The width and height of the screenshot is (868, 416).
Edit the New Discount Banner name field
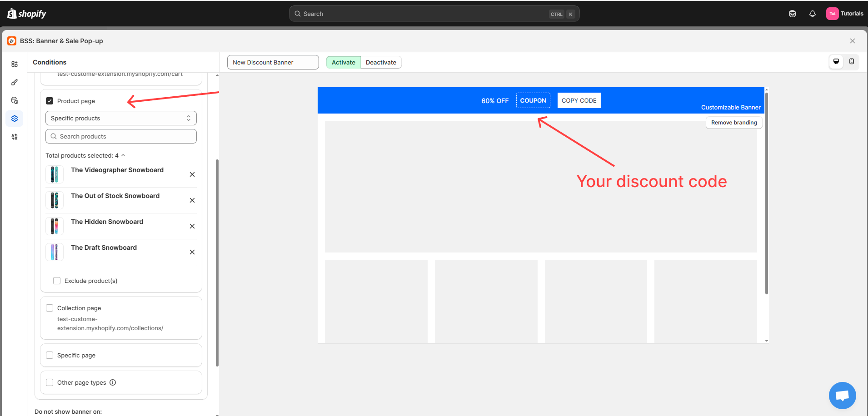click(x=273, y=62)
